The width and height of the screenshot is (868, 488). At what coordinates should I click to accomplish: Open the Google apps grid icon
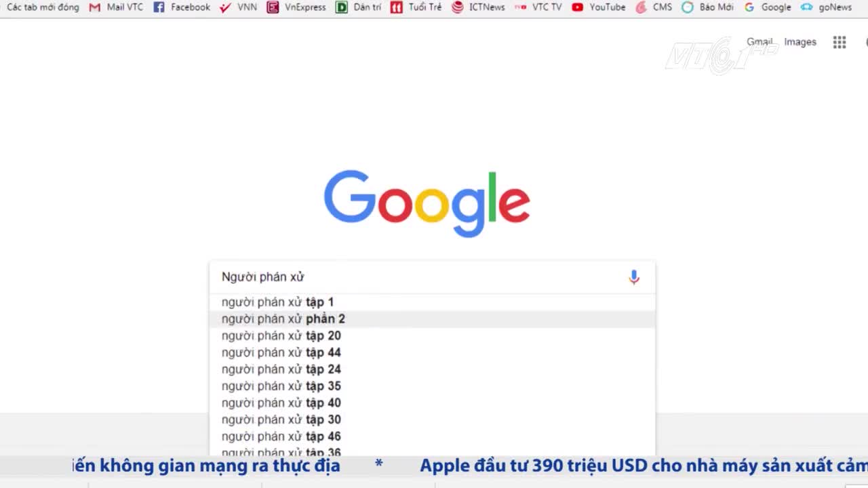coord(839,42)
